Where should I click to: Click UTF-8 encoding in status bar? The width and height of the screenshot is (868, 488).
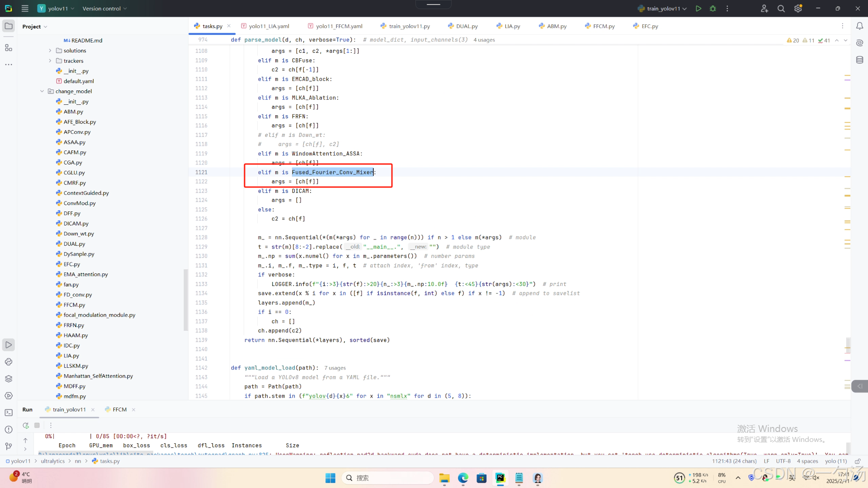[783, 461]
